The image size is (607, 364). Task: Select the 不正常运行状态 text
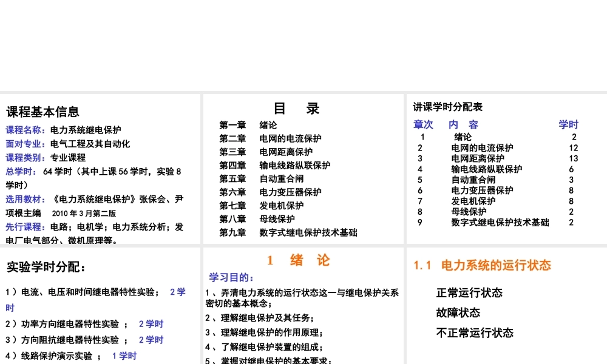(x=473, y=332)
